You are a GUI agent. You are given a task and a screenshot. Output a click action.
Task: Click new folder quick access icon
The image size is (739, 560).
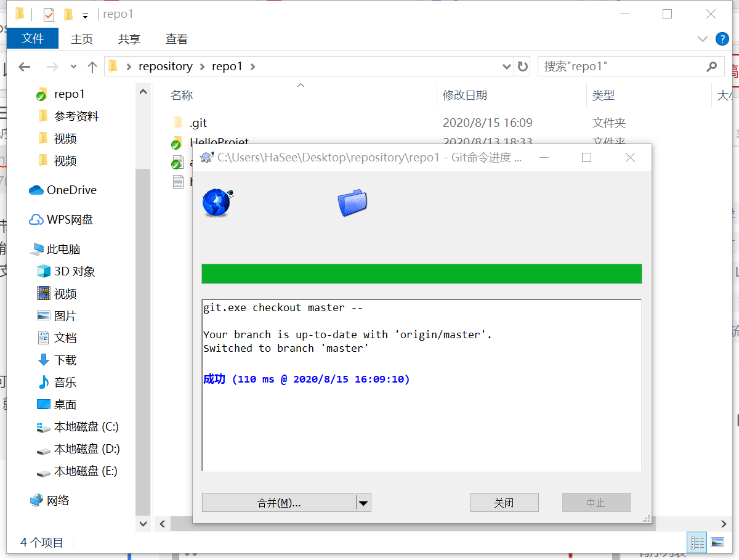[x=68, y=14]
